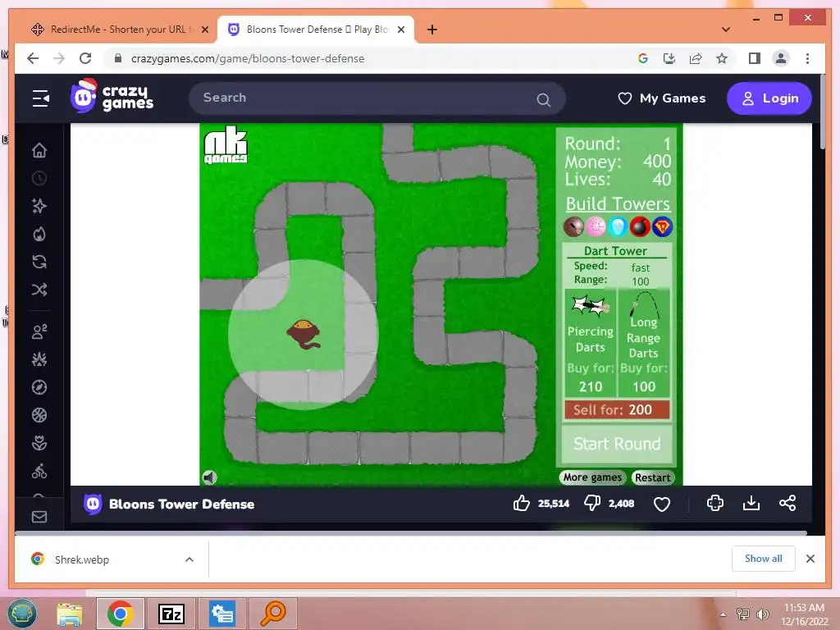Image resolution: width=840 pixels, height=630 pixels.
Task: Show all downloads
Action: (x=763, y=559)
